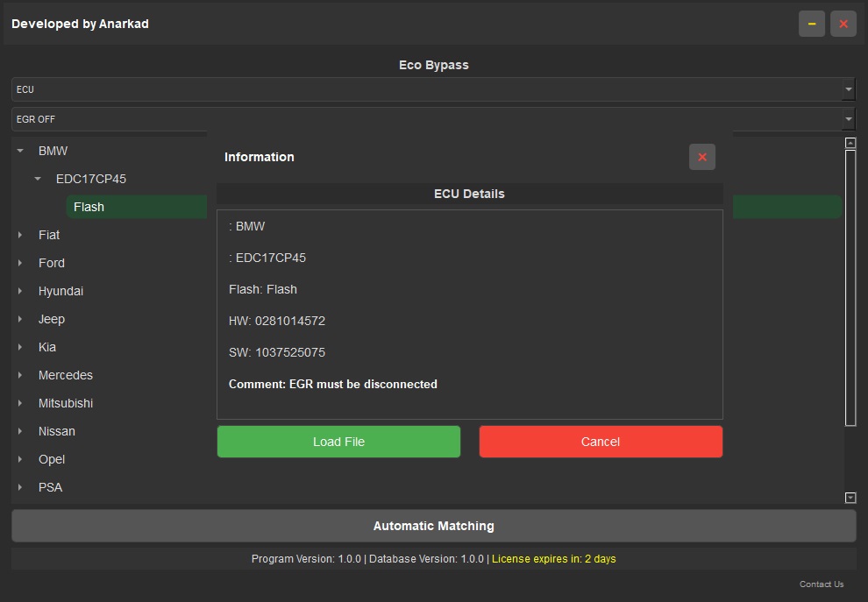The width and height of the screenshot is (868, 602).
Task: Click the 'Program Version: 1.0.0' status text
Action: 306,559
